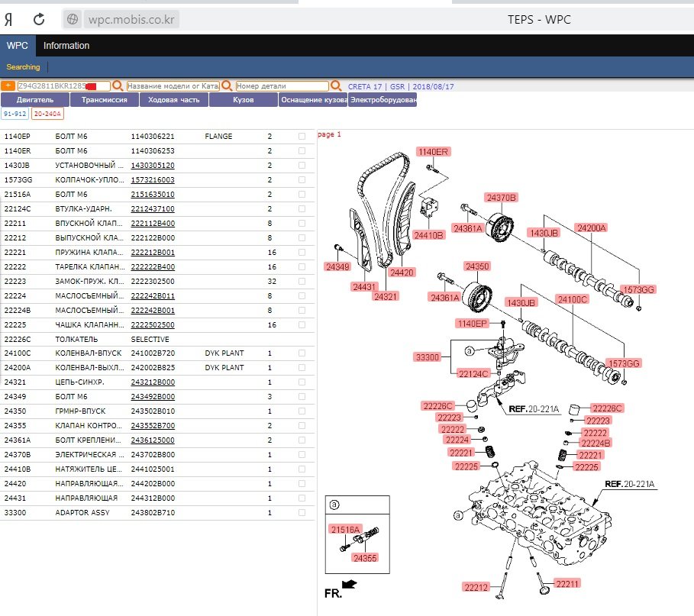Open the Трансмиссия category
This screenshot has height=616, width=694.
(x=105, y=100)
